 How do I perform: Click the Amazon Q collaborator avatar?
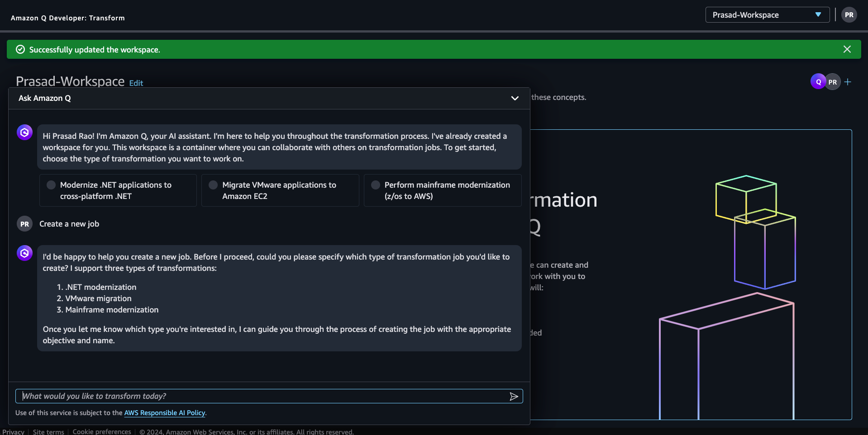pyautogui.click(x=818, y=82)
